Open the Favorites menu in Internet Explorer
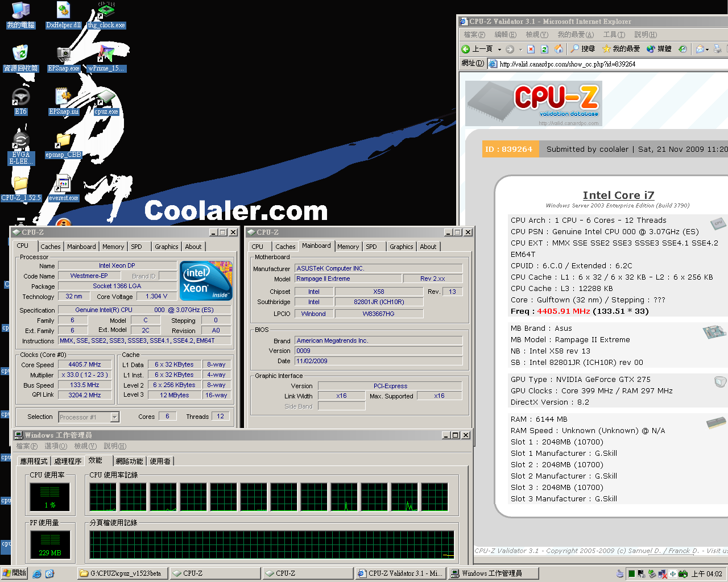The width and height of the screenshot is (728, 582). pyautogui.click(x=576, y=35)
